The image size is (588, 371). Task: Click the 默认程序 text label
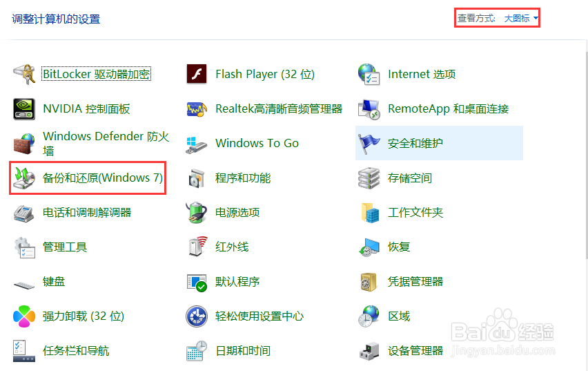coord(237,281)
